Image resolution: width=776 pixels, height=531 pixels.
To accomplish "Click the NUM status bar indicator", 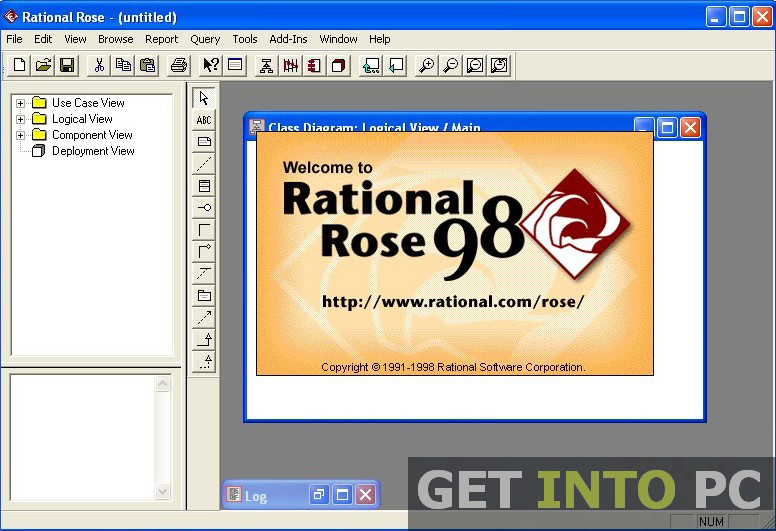I will click(711, 522).
